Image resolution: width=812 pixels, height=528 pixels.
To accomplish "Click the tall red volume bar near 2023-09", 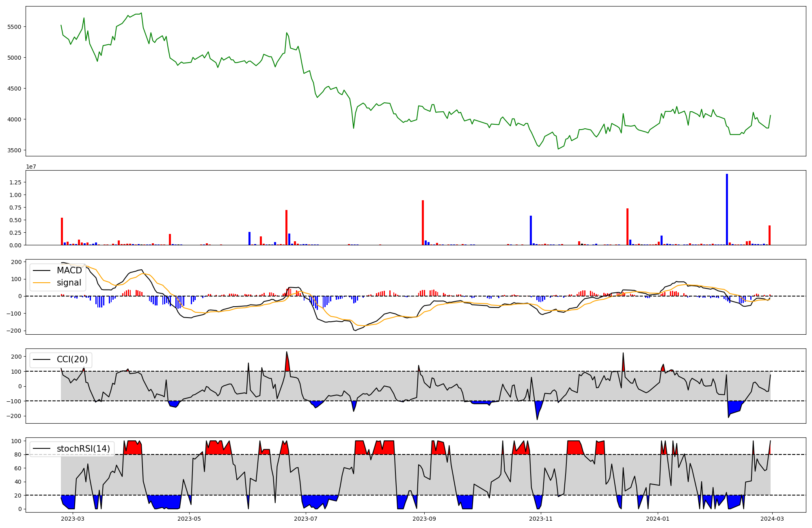I will click(x=423, y=223).
